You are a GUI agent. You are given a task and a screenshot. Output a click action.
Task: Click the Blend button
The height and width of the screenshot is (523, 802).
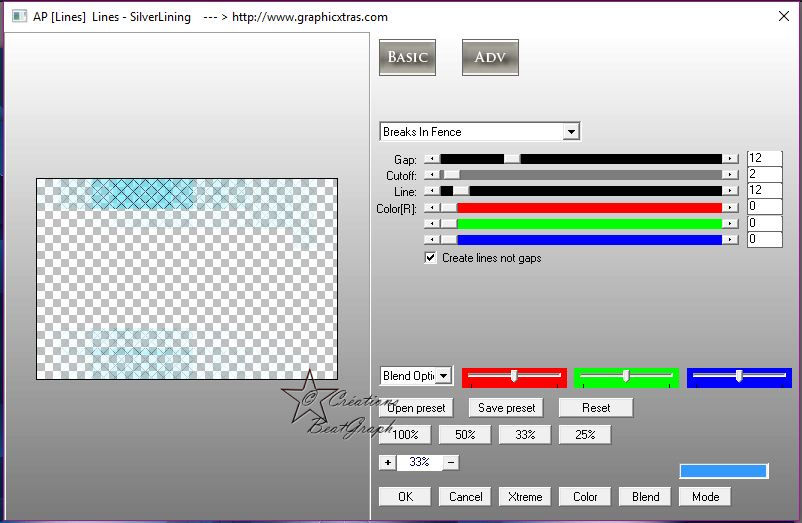(x=645, y=496)
